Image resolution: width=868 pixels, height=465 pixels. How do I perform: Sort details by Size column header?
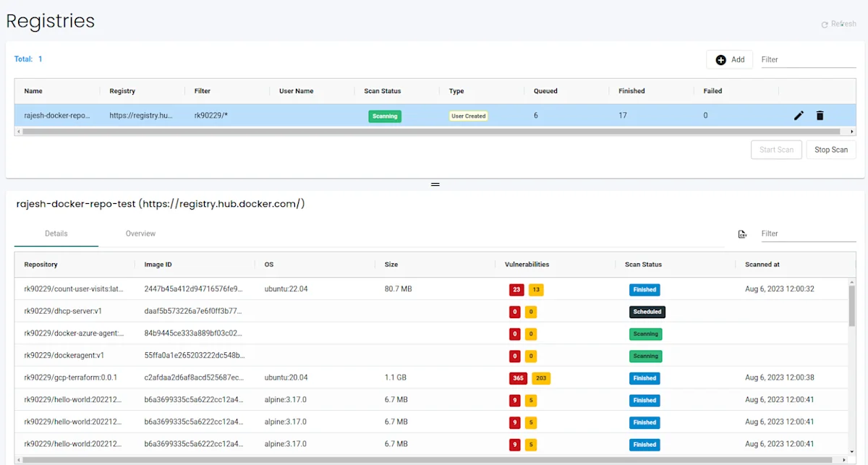[391, 265]
